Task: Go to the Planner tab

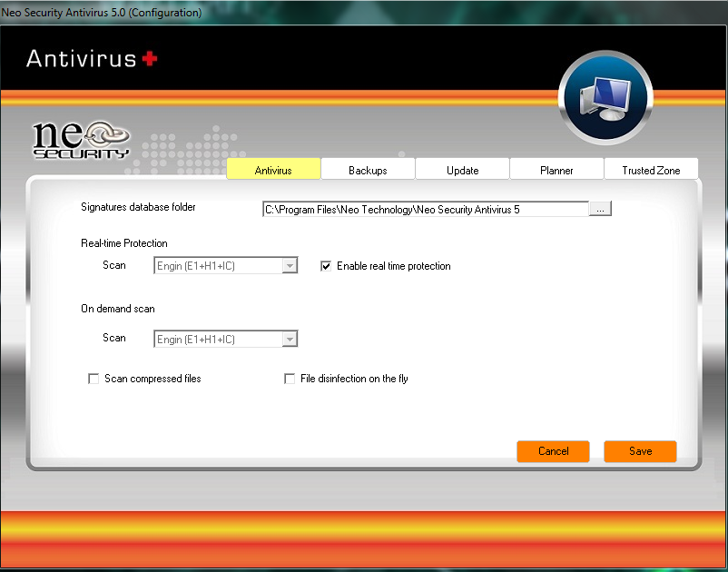Action: (x=556, y=170)
